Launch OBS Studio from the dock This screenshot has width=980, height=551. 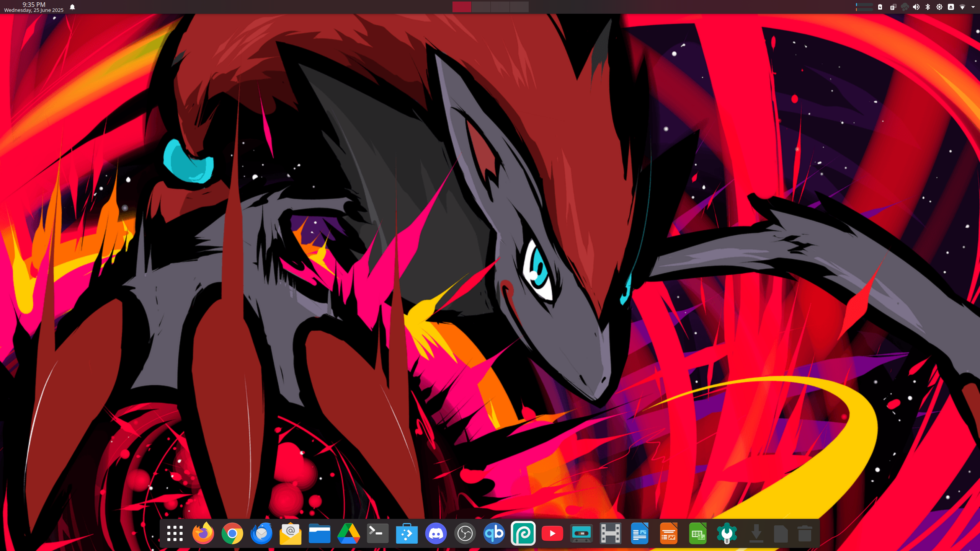[465, 533]
